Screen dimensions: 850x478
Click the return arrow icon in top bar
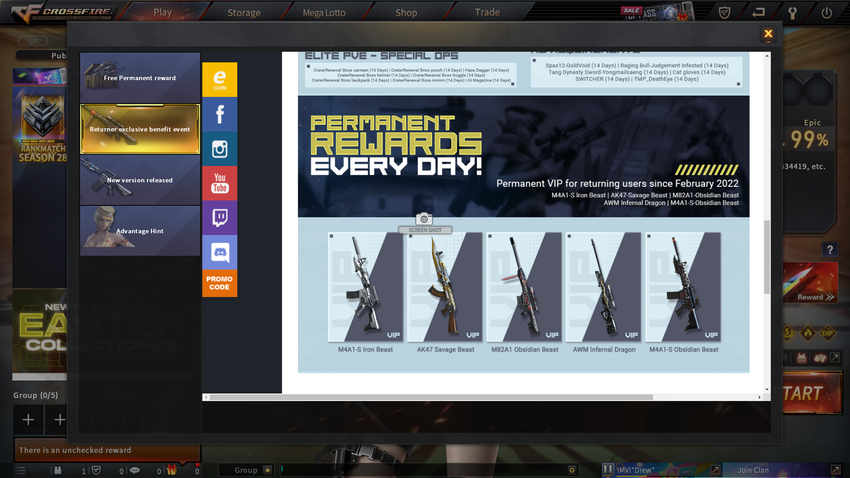758,12
